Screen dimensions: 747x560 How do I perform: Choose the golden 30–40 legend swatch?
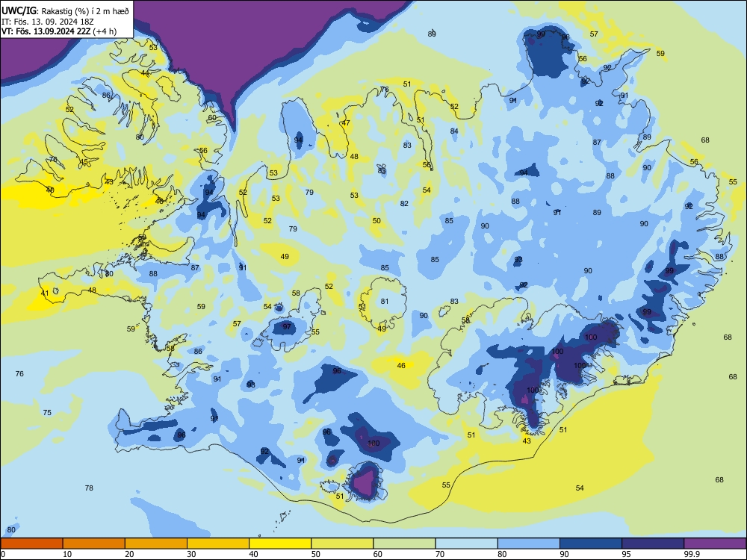pyautogui.click(x=218, y=544)
